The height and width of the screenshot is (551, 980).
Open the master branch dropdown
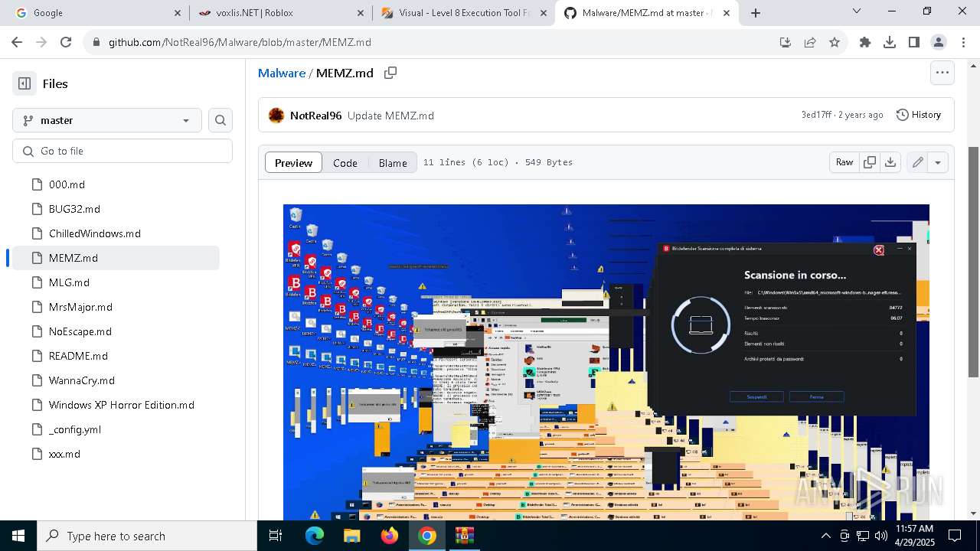107,120
